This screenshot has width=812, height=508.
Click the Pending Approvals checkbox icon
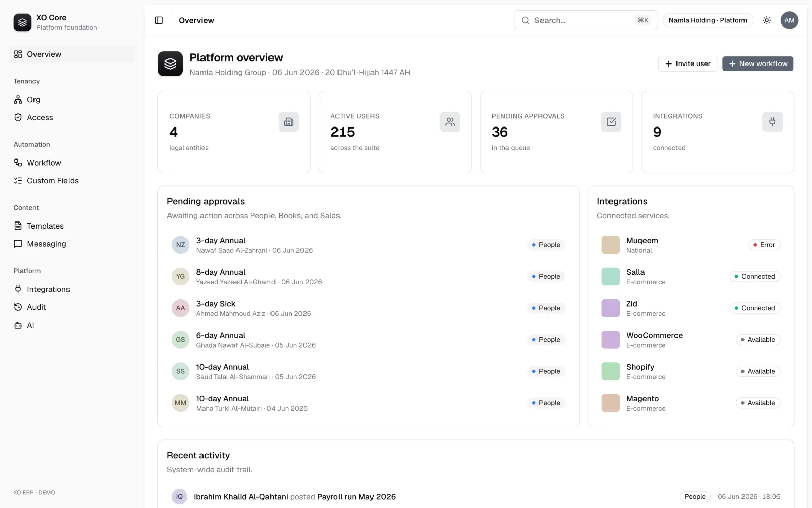611,122
